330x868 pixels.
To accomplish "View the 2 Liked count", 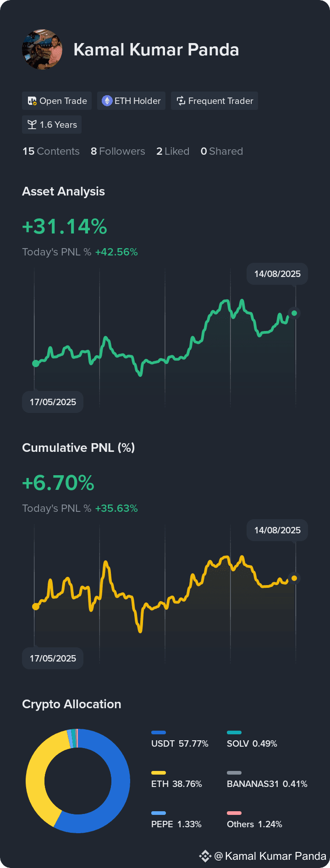I will pos(173,151).
